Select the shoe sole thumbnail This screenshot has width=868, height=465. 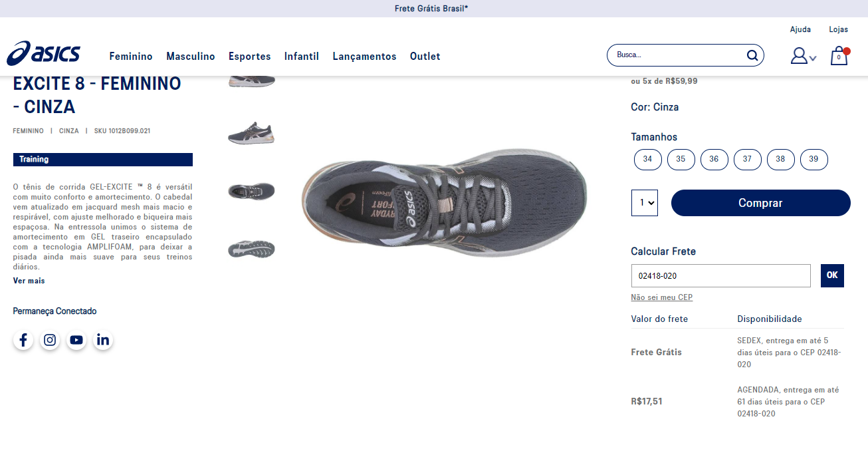pos(251,249)
